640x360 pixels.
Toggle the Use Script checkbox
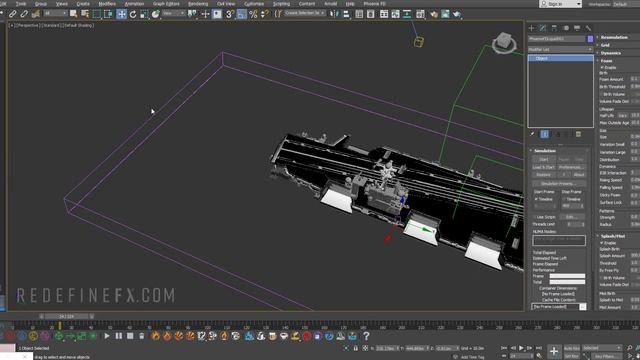coord(536,217)
